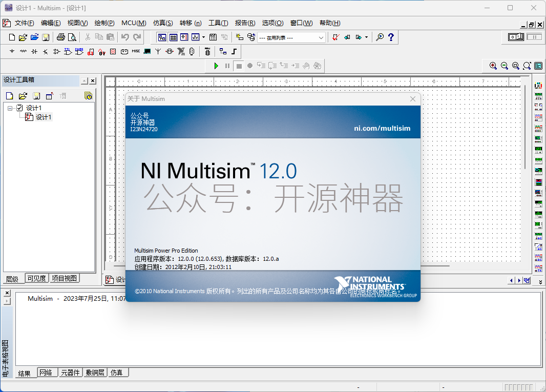Viewport: 546px width, 392px height.
Task: Place a Diode component
Action: click(34, 52)
